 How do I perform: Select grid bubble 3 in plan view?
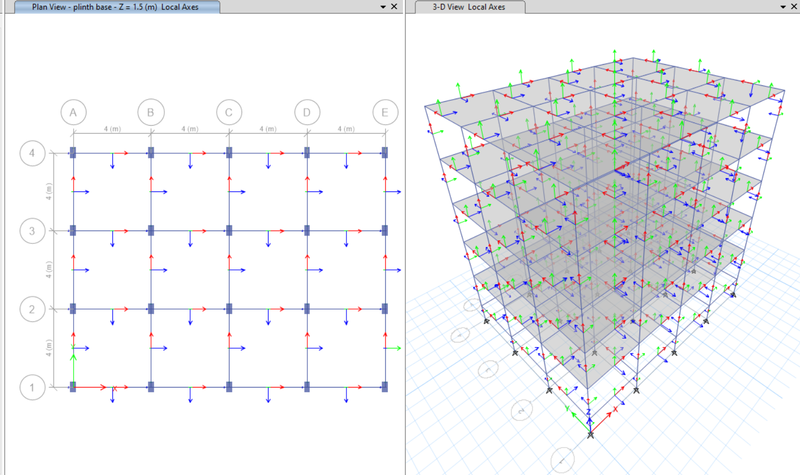pyautogui.click(x=33, y=231)
